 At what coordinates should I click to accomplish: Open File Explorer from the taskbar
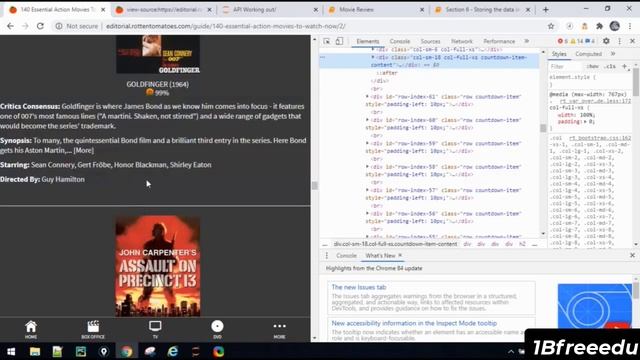click(x=35, y=351)
